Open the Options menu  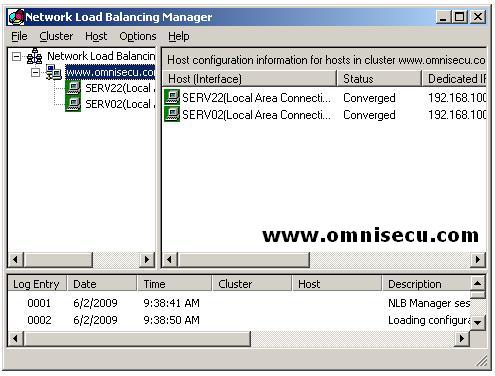(138, 36)
